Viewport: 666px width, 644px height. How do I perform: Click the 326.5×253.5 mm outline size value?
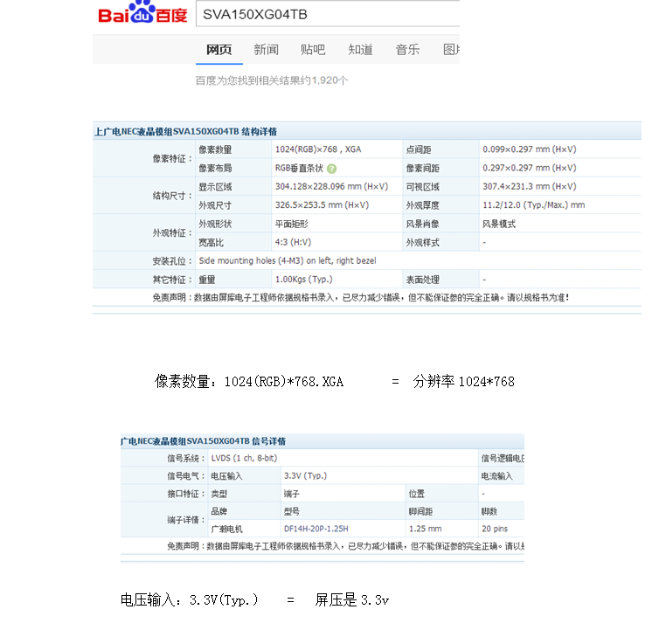[x=322, y=205]
